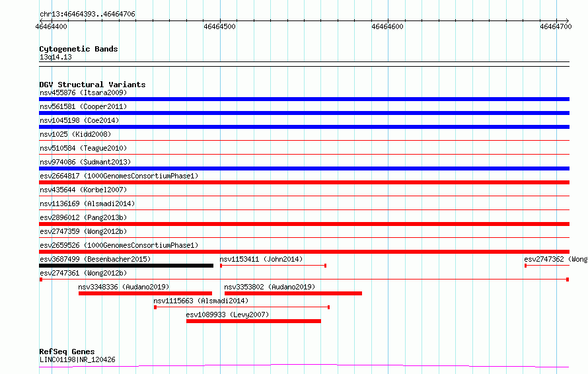Screen dimensions: 588x374
Task: Select variant nsv510584 (Teague2010) label
Action: [83, 148]
